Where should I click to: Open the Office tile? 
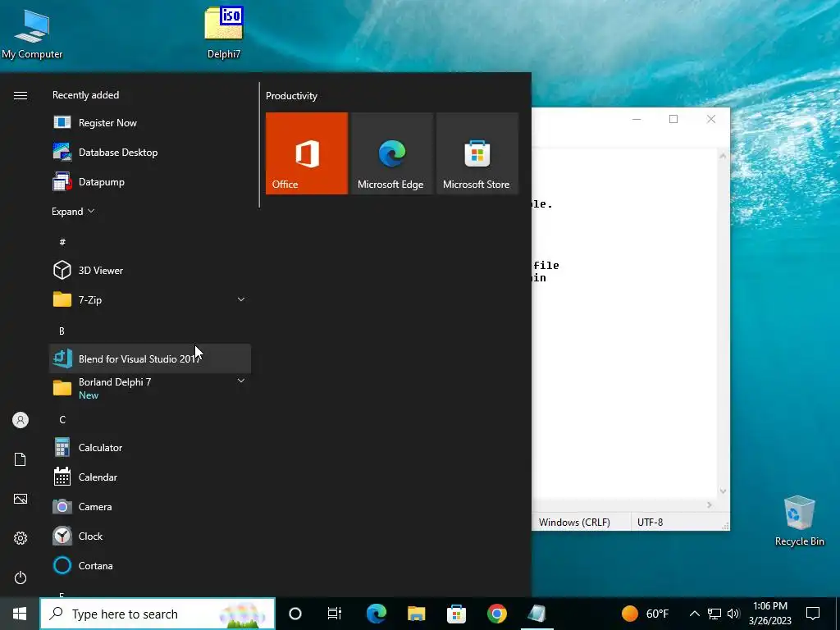pyautogui.click(x=307, y=153)
